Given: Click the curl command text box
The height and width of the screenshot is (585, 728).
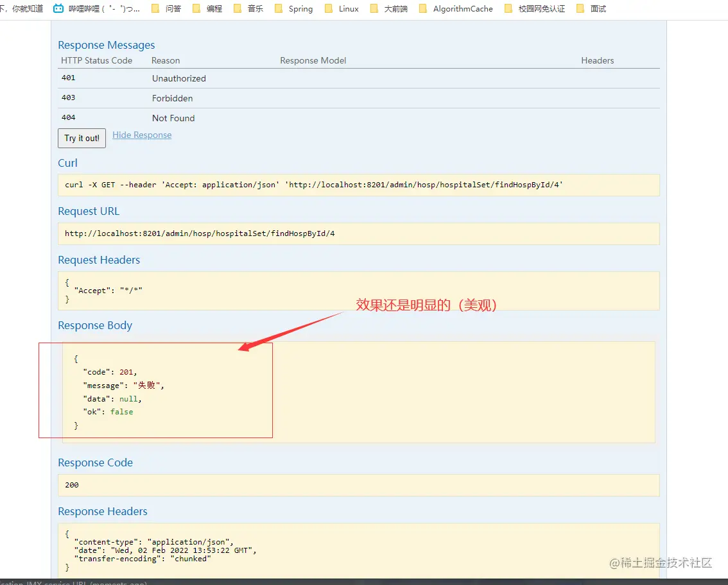Looking at the screenshot, I should pyautogui.click(x=359, y=185).
